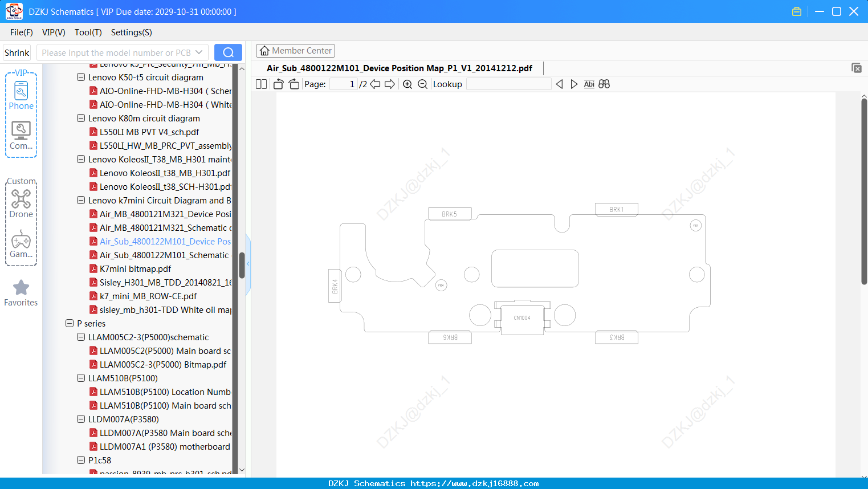This screenshot has height=489, width=868.
Task: Open the Game console category
Action: pyautogui.click(x=21, y=244)
